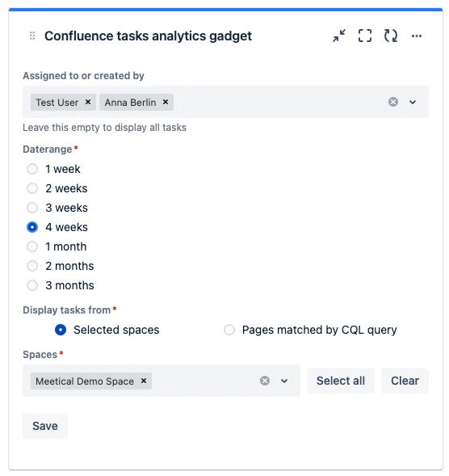Select the 3 weeks date range

tap(32, 208)
